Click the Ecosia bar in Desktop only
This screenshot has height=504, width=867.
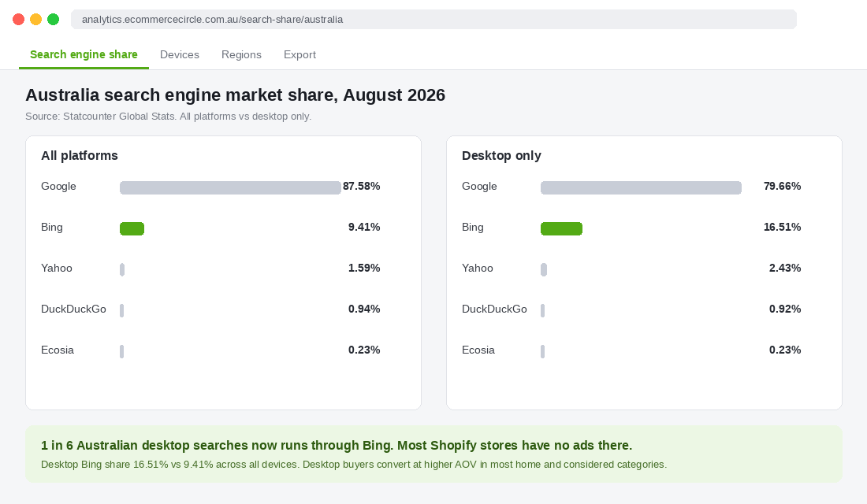543,351
